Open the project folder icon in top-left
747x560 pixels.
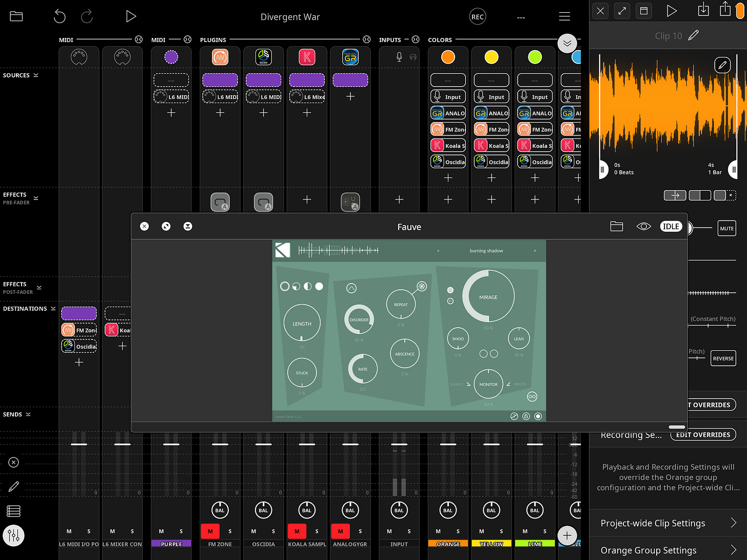click(16, 16)
